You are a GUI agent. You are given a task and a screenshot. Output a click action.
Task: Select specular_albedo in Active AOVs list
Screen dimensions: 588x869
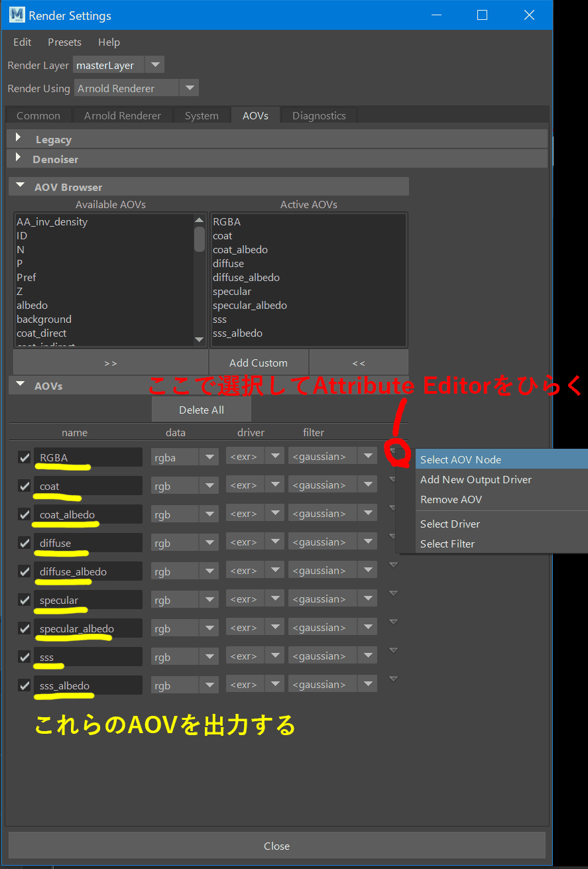pyautogui.click(x=250, y=305)
